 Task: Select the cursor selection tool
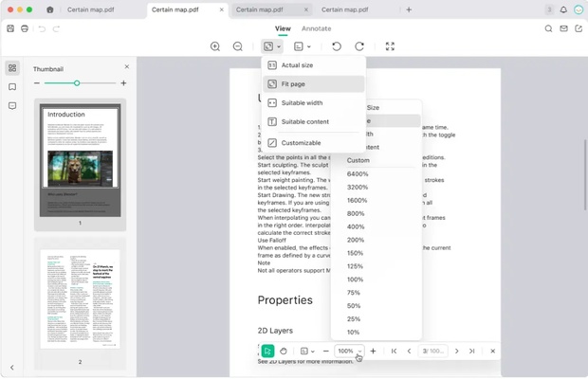click(267, 351)
